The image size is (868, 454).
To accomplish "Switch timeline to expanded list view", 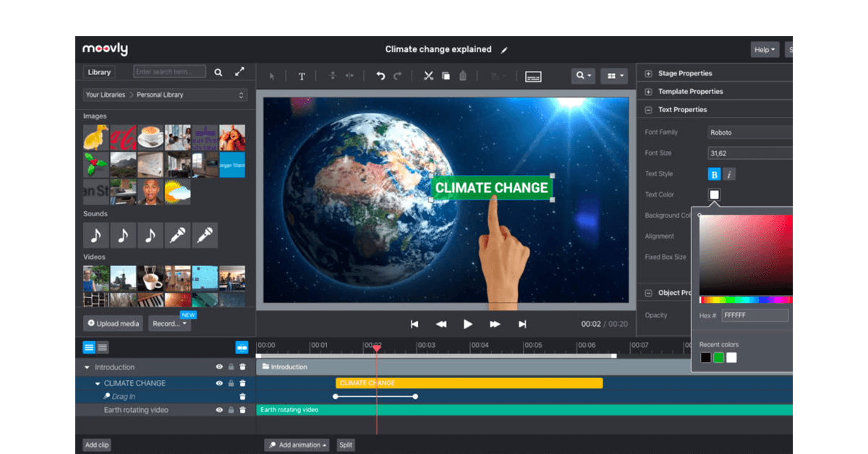I will (89, 348).
